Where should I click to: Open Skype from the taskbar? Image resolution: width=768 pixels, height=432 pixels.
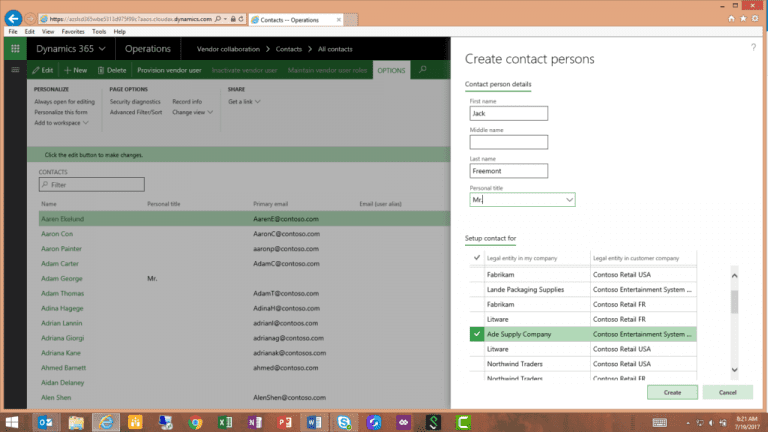click(x=344, y=422)
